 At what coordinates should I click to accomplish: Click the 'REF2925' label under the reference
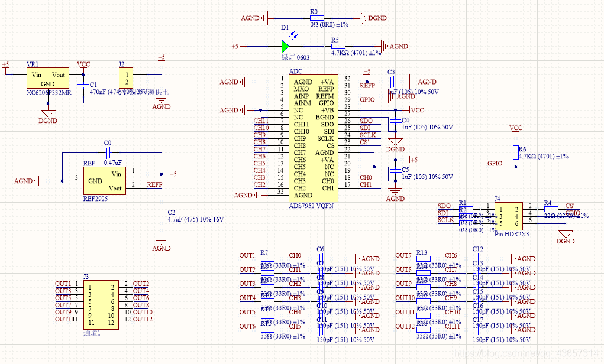[95, 199]
